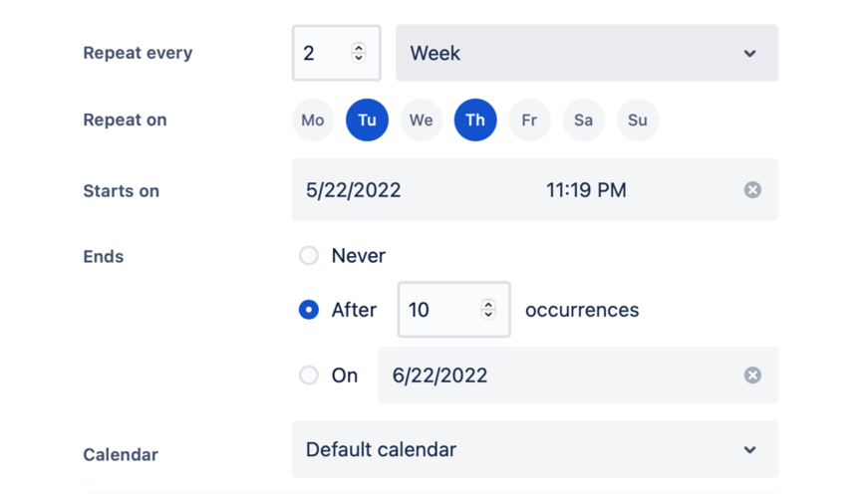Toggle Wednesday repeat day on
The image size is (868, 494).
click(421, 121)
